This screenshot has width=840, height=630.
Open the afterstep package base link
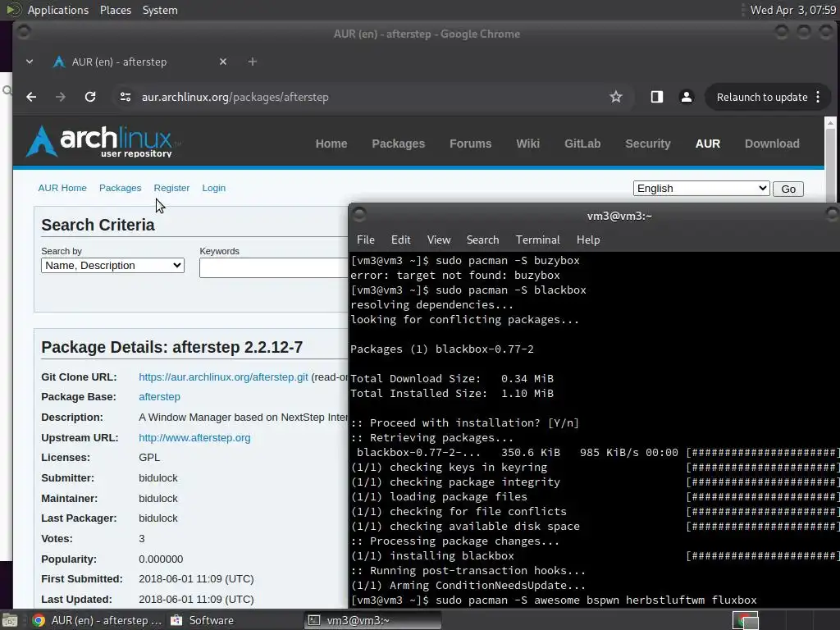pos(159,397)
